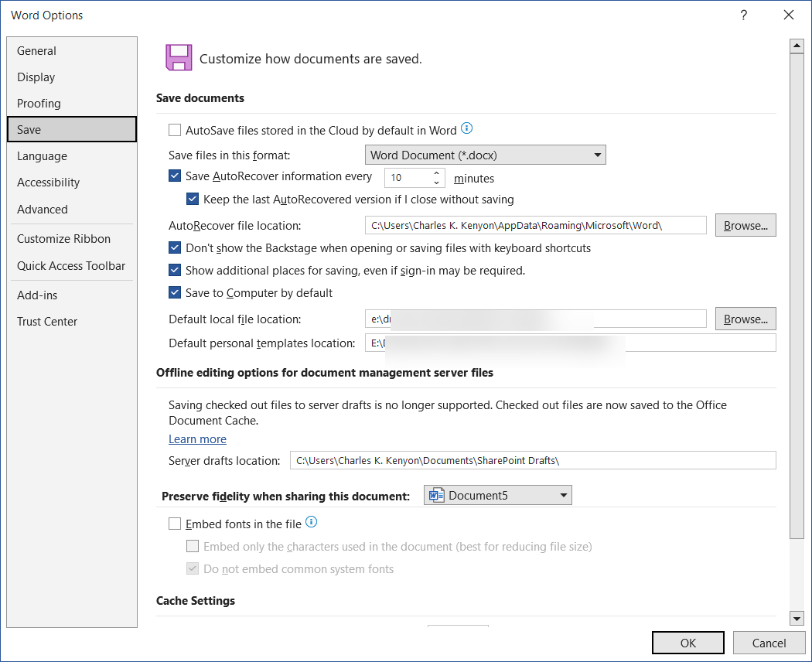Enable AutoSave files stored in the Cloud
The image size is (812, 662).
pyautogui.click(x=175, y=130)
